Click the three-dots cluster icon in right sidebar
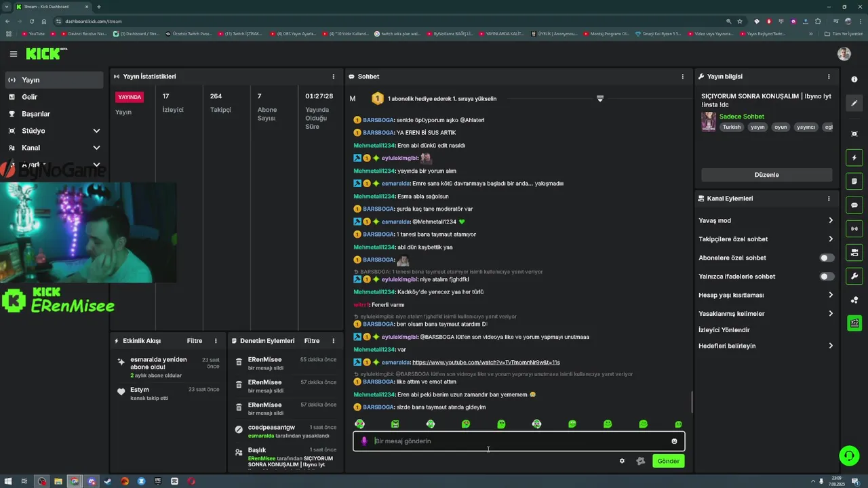The image size is (868, 488). tap(854, 300)
